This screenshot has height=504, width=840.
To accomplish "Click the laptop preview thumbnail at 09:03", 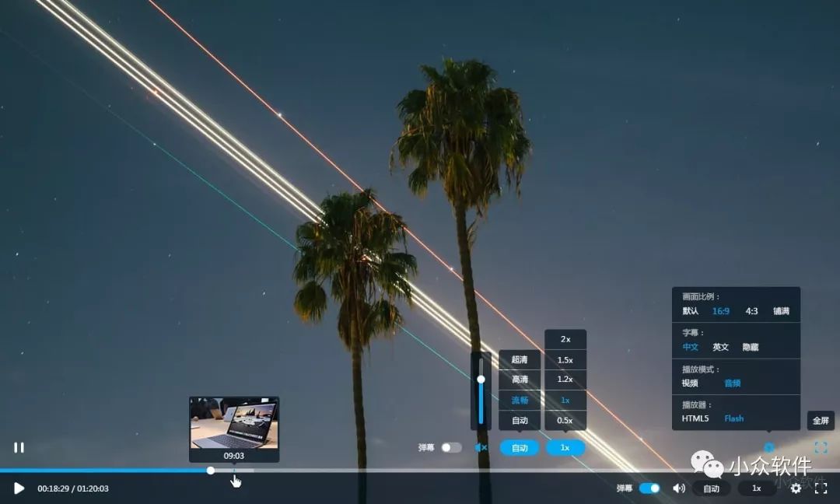I will (x=234, y=423).
